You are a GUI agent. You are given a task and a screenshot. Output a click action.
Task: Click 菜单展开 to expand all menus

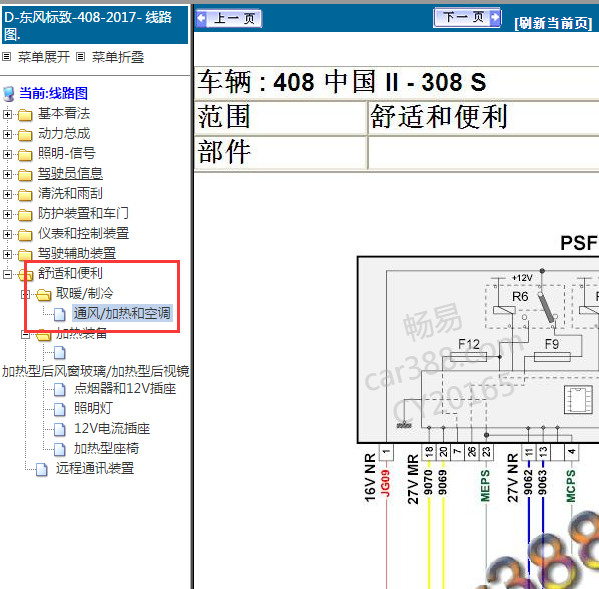pyautogui.click(x=44, y=57)
